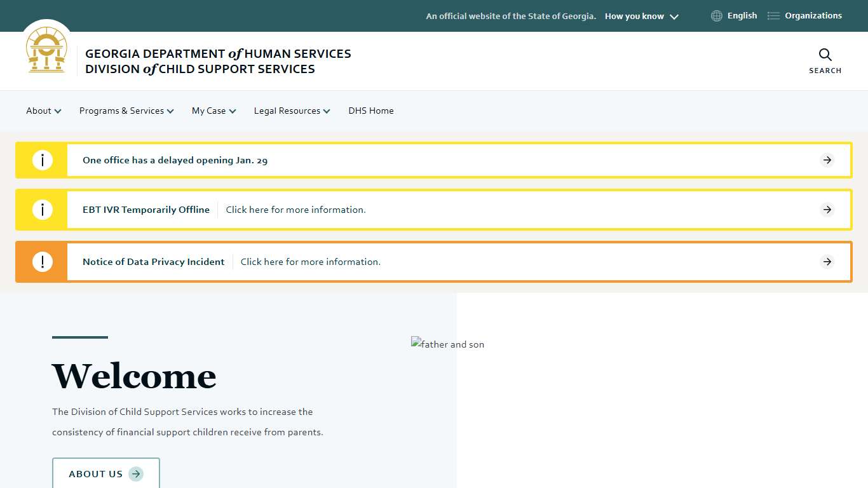Open search via magnifying glass icon

(x=825, y=55)
